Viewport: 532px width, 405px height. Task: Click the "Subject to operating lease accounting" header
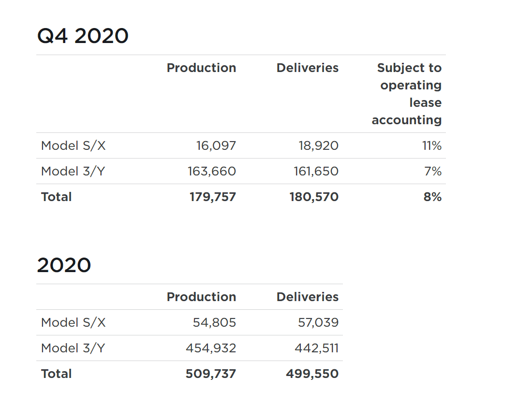point(406,94)
